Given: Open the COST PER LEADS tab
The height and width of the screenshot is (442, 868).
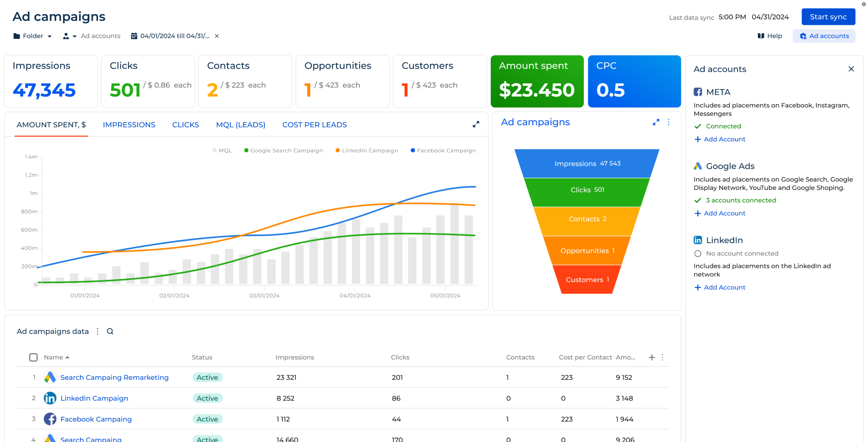Looking at the screenshot, I should [x=314, y=125].
